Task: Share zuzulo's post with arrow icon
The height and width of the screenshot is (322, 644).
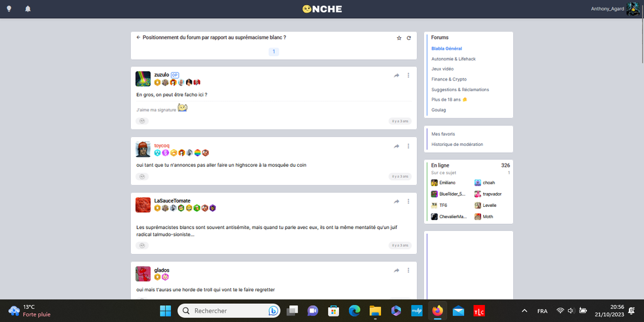Action: [x=397, y=75]
